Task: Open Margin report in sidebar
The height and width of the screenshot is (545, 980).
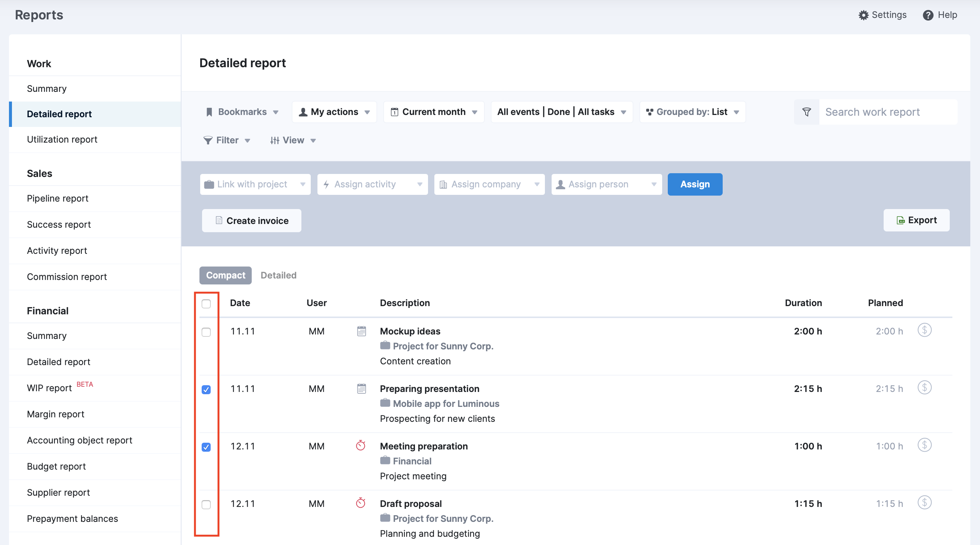Action: (95, 415)
